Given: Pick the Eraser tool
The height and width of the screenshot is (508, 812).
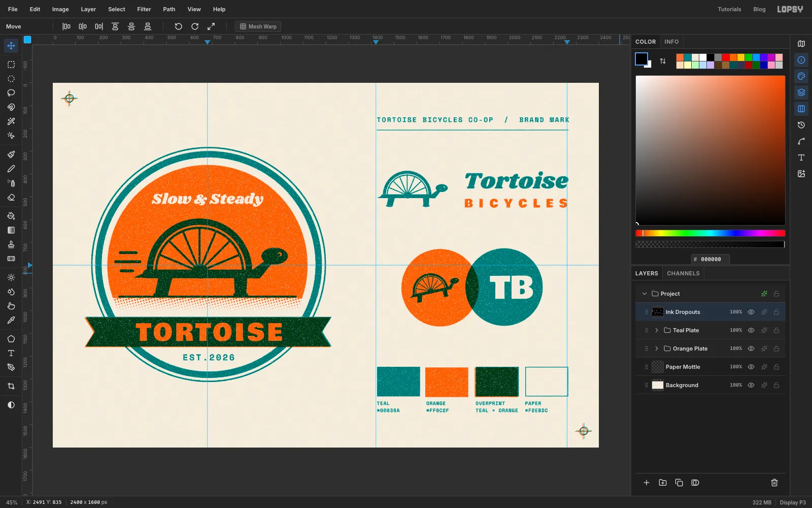Looking at the screenshot, I should 11,197.
